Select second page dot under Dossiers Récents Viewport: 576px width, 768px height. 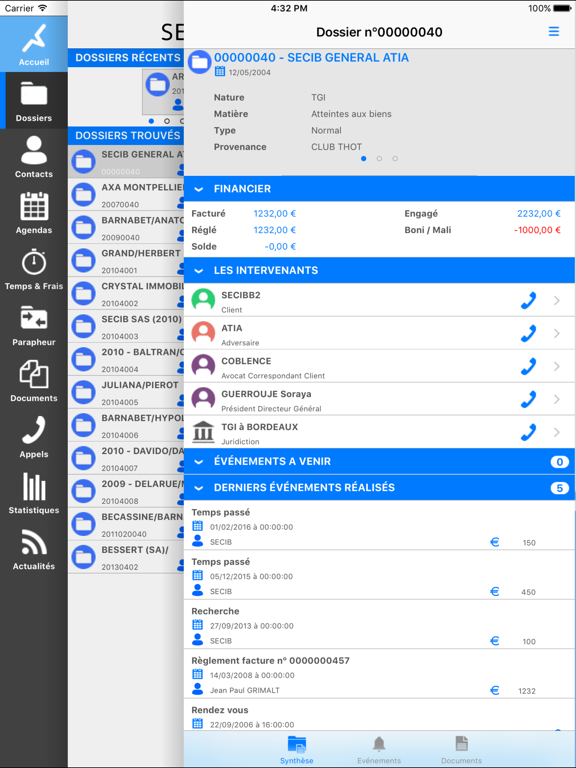pyautogui.click(x=167, y=121)
